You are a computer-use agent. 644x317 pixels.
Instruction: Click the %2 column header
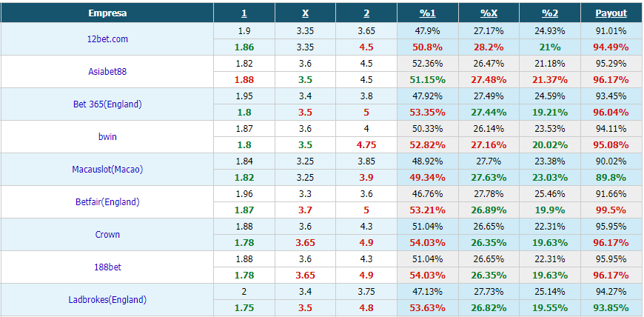[x=550, y=13]
